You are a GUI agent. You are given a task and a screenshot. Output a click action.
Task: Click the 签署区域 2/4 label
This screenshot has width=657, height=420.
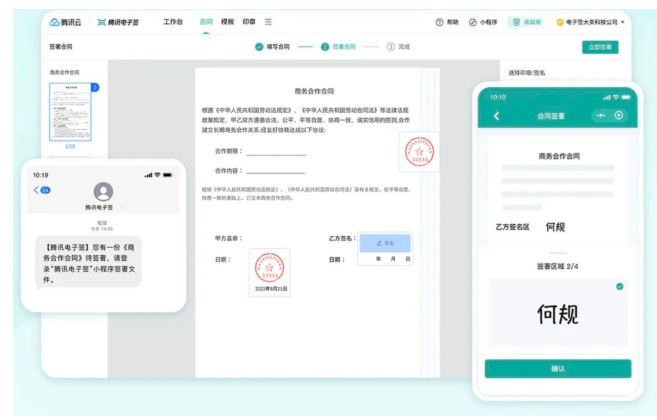pos(557,266)
